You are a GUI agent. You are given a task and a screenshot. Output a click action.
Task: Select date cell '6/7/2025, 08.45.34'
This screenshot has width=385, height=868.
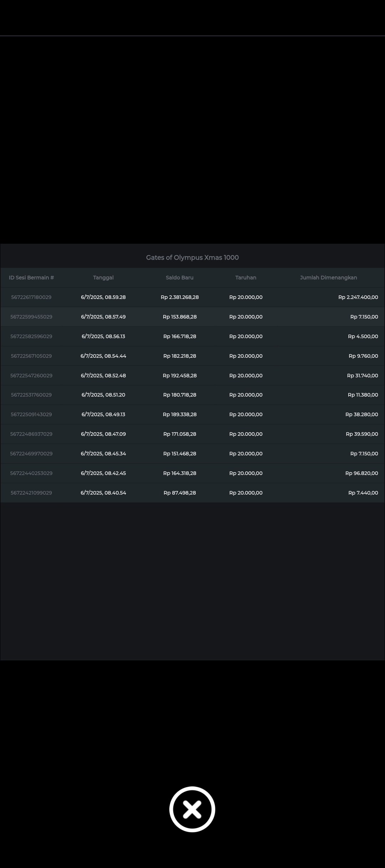click(103, 454)
